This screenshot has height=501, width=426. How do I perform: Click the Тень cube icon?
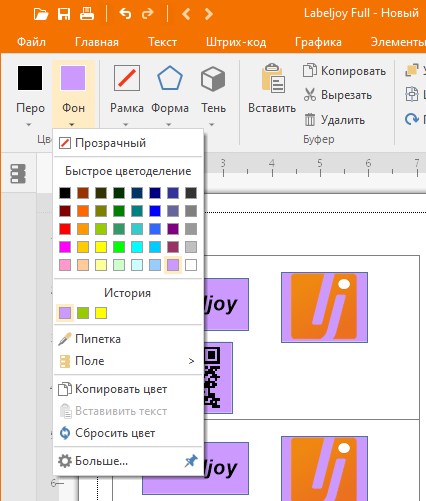(x=213, y=79)
